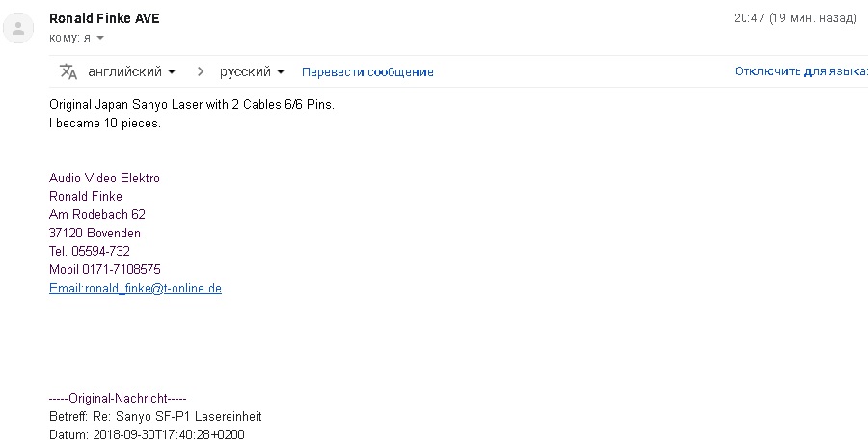This screenshot has height=445, width=868.
Task: Click the "I became 10 pieces." sentence
Action: (104, 123)
